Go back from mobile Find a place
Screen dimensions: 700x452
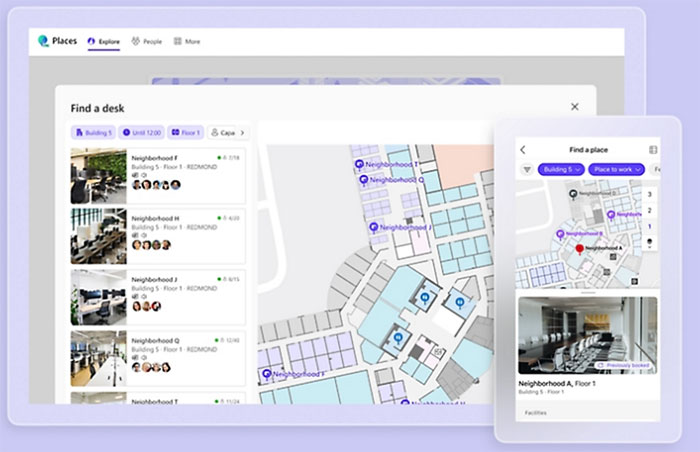pyautogui.click(x=523, y=150)
